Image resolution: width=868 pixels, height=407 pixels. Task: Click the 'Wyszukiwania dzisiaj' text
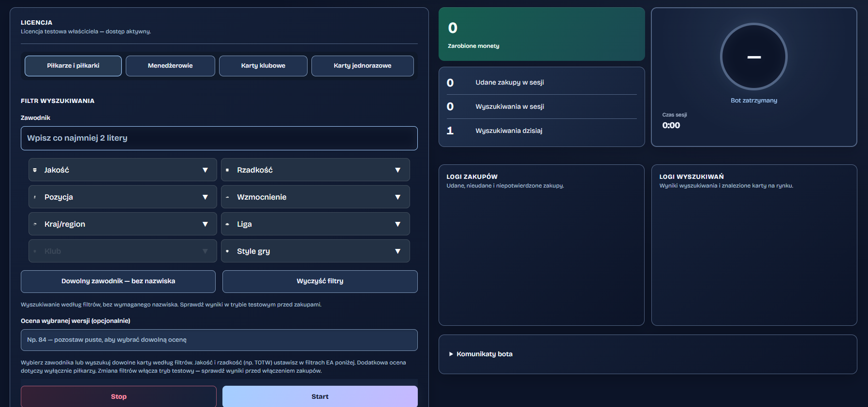tap(509, 131)
